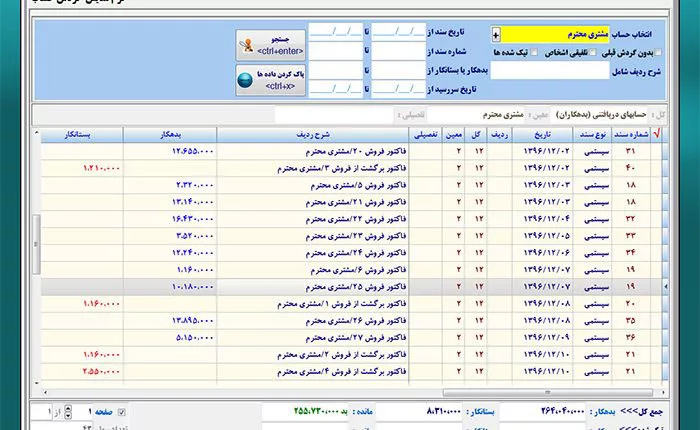The height and width of the screenshot is (430, 700).
Task: Select row فاکتور فروش ۲۱/مشتری محترم
Action: [x=351, y=202]
